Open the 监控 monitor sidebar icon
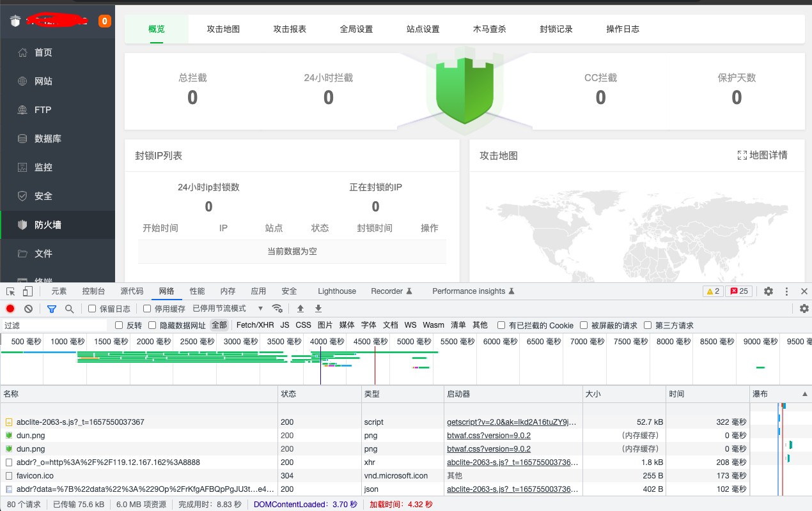 coord(22,167)
